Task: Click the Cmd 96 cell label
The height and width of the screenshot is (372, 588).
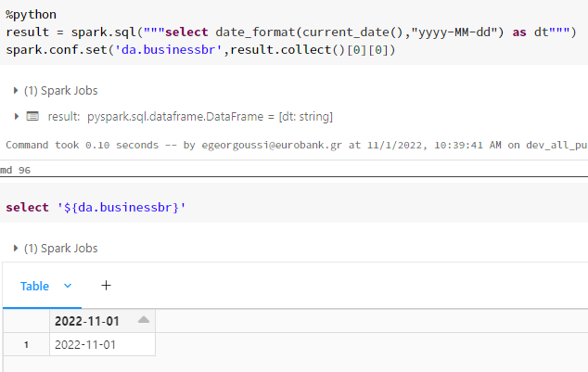Action: click(x=15, y=170)
